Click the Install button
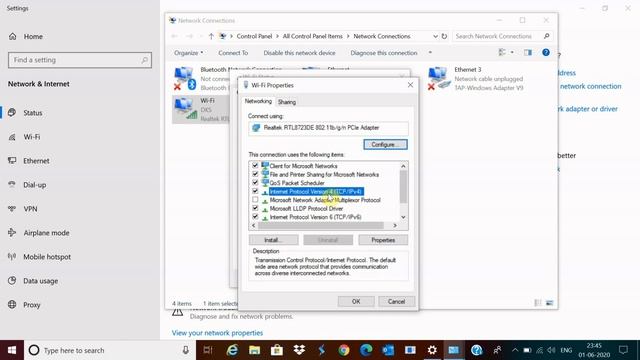 pyautogui.click(x=273, y=240)
